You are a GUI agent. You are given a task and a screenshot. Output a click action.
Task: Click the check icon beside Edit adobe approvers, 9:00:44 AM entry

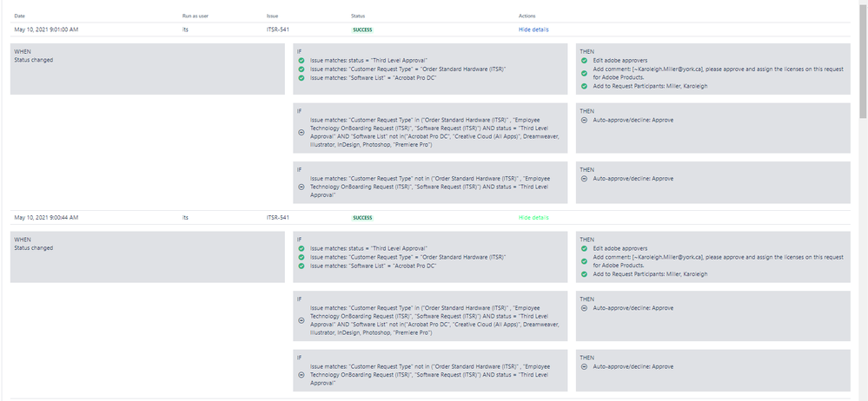tap(584, 248)
